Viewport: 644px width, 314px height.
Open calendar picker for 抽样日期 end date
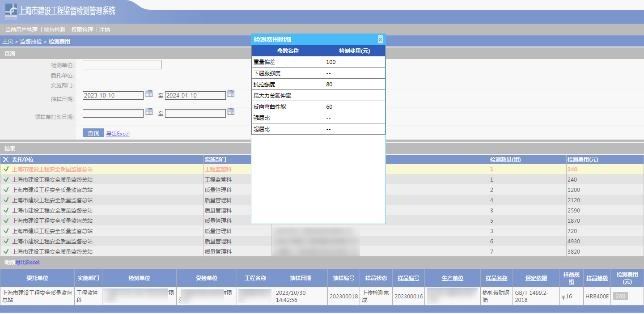231,94
